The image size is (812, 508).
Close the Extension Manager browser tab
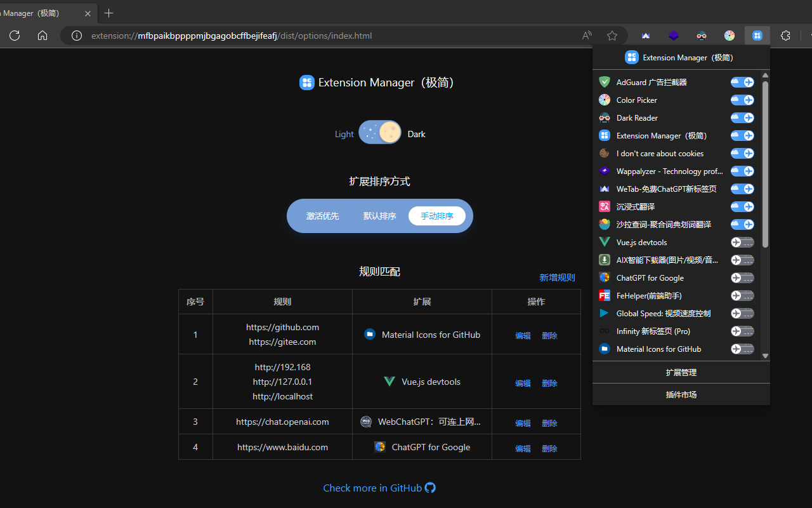(x=88, y=13)
